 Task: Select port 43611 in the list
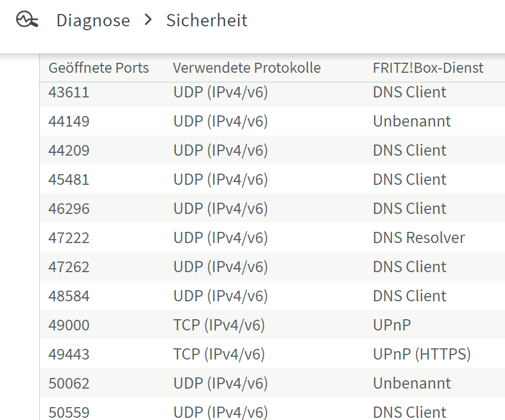[69, 92]
